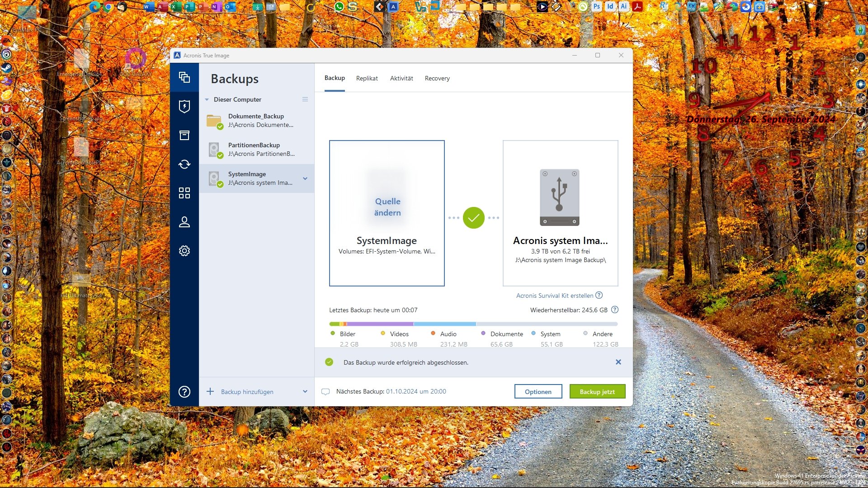
Task: Select the Dokumente_Backup list entry
Action: [x=256, y=121]
